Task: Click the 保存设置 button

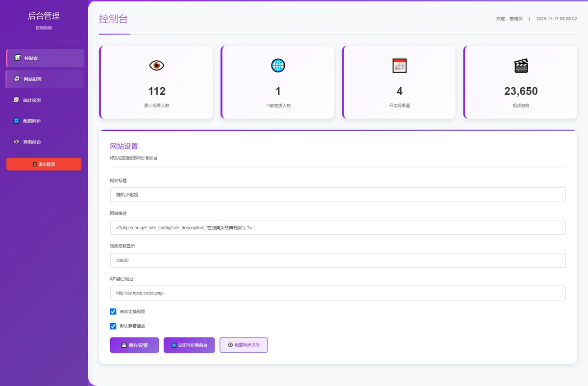Action: pos(134,345)
